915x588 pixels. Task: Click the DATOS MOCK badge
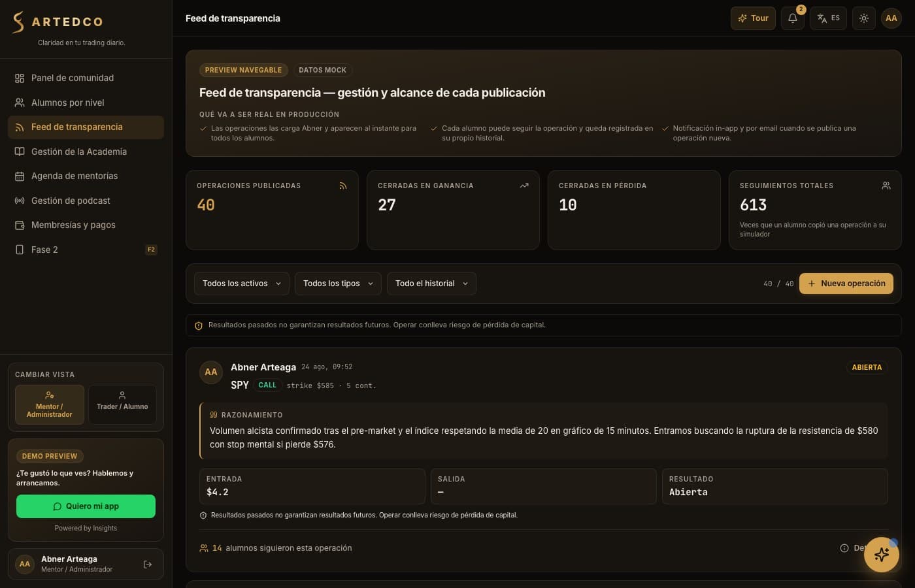tap(323, 71)
